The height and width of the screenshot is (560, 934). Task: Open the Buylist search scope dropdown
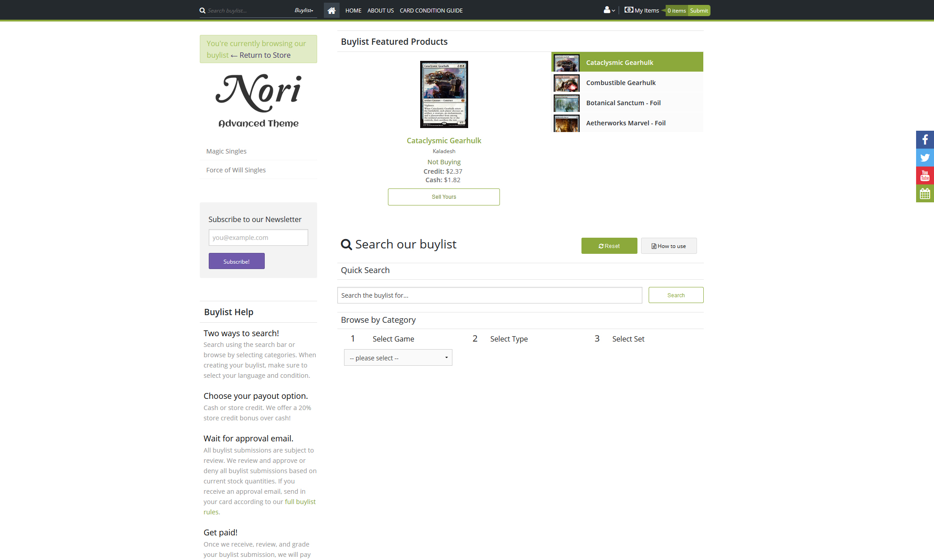(304, 10)
